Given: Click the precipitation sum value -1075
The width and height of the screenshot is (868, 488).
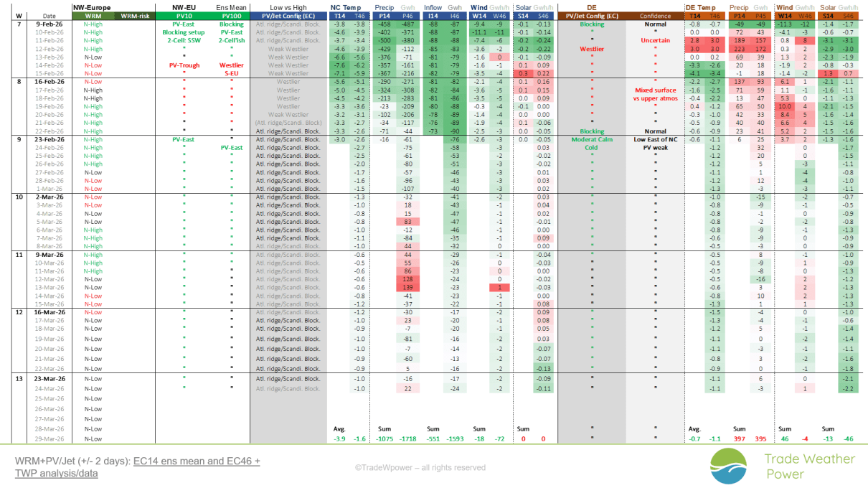Looking at the screenshot, I should click(x=385, y=438).
